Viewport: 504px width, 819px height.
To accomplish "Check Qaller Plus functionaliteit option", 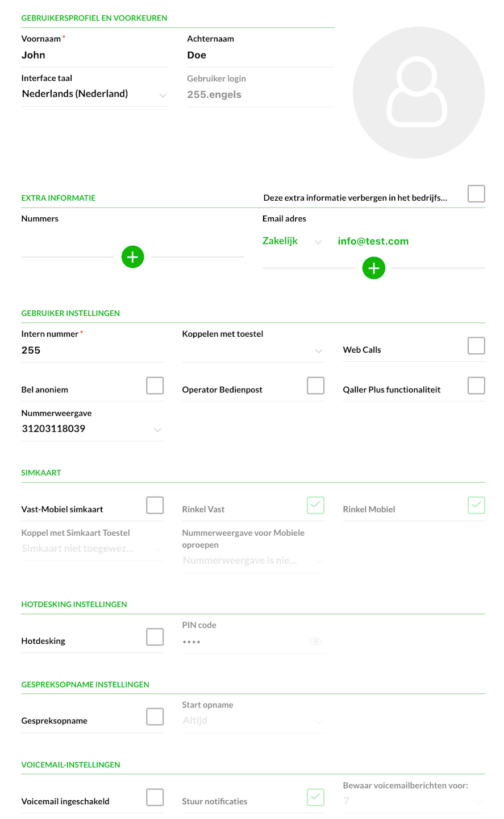I will click(x=476, y=386).
